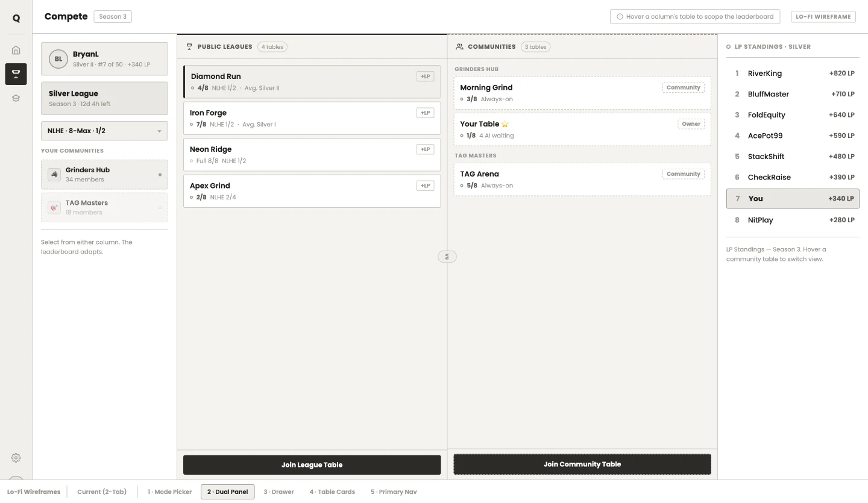This screenshot has width=868, height=503.
Task: Click RiverKing in LP standings
Action: tap(793, 73)
